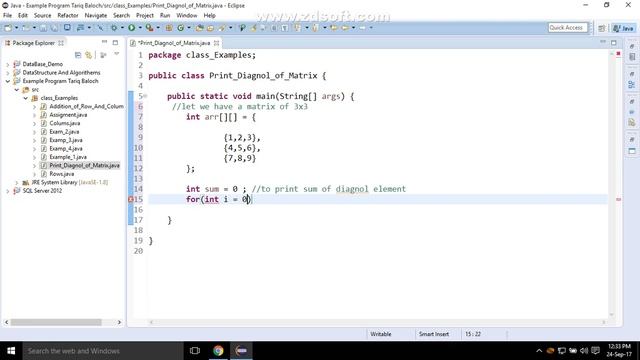The height and width of the screenshot is (360, 640).
Task: Expand DataStructure And Algorithems project
Action: click(x=7, y=73)
